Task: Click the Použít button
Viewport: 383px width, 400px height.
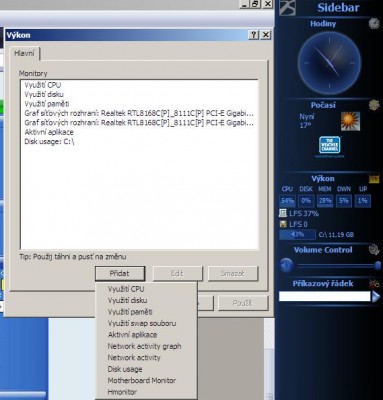Action: (x=243, y=303)
